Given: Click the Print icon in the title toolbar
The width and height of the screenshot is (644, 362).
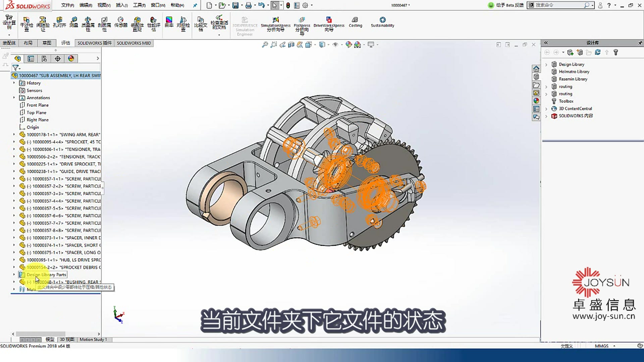Looking at the screenshot, I should (248, 5).
